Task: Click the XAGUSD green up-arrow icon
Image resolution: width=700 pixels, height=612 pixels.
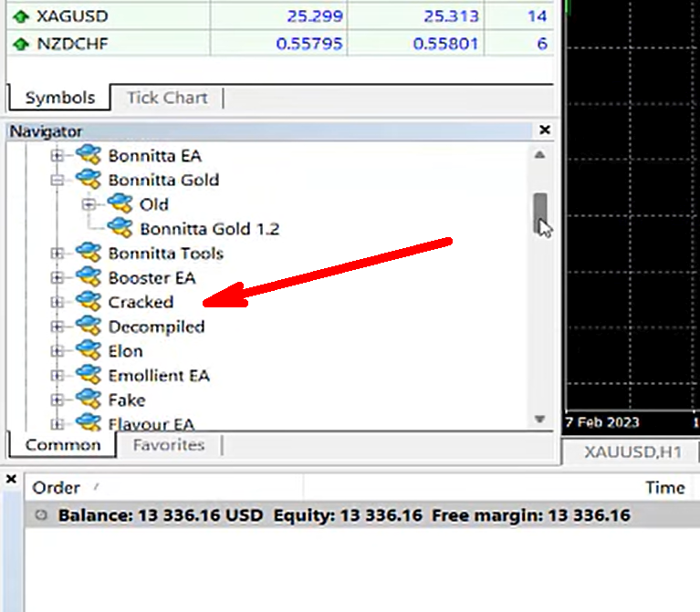Action: (21, 17)
